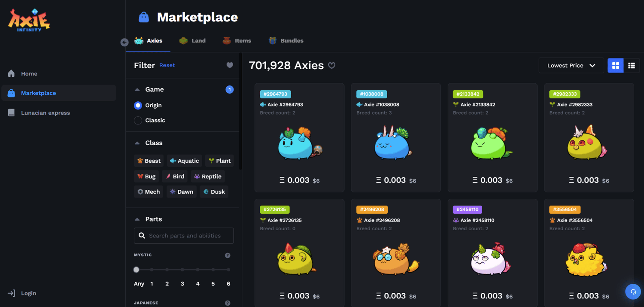Select the Beast class filter
Viewport: 644px width, 307px height.
(x=149, y=161)
